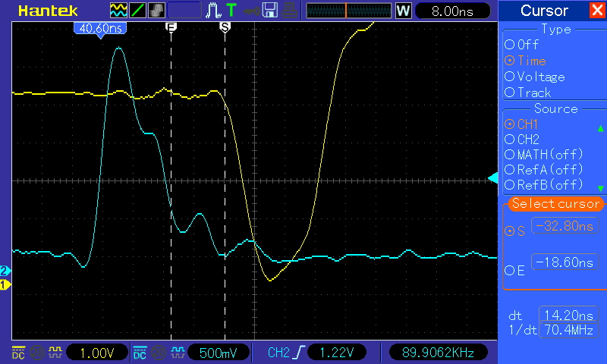The height and width of the screenshot is (364, 607).
Task: Click the green down arrow in Source list
Action: 600,188
